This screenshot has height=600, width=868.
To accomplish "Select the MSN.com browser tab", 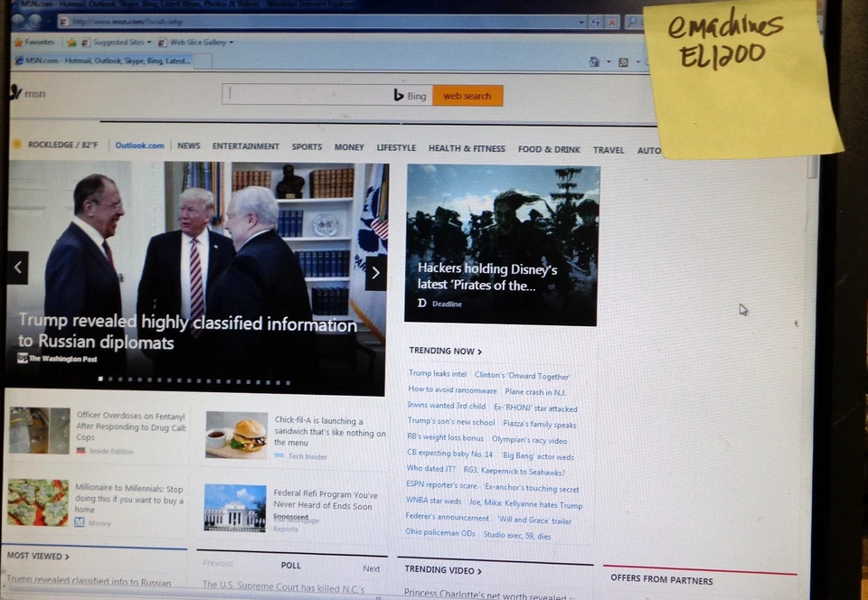I will (x=102, y=61).
